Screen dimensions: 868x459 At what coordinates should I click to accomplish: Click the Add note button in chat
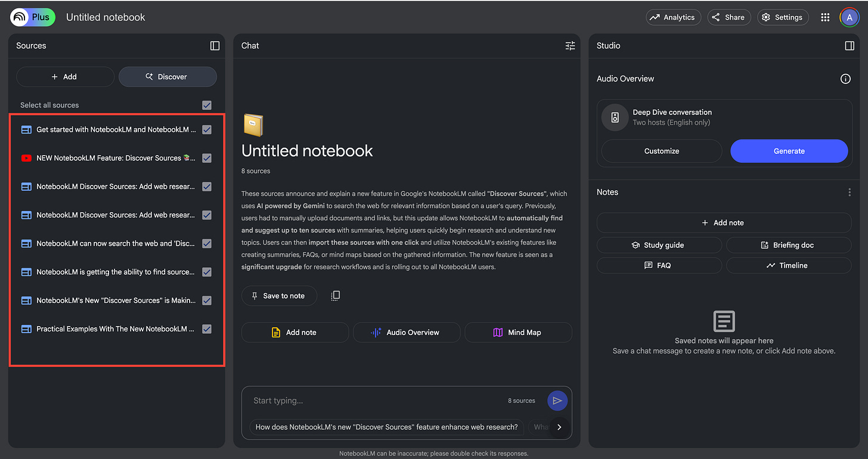pyautogui.click(x=295, y=333)
